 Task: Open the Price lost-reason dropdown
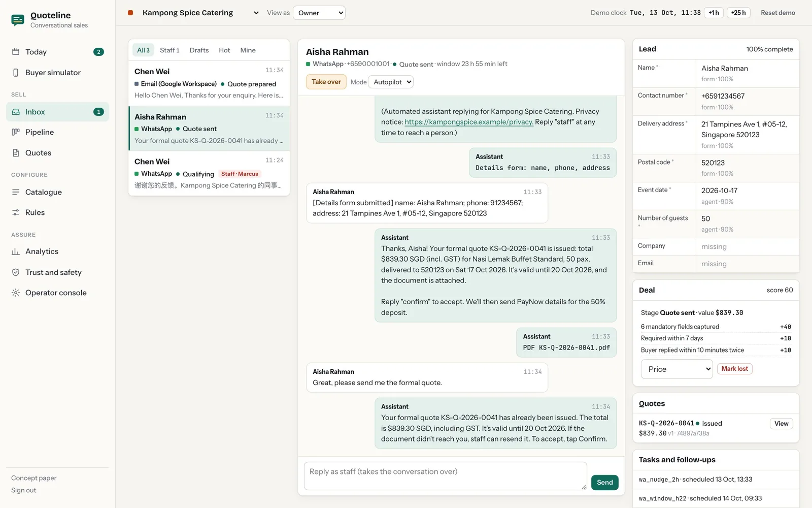[x=677, y=369]
